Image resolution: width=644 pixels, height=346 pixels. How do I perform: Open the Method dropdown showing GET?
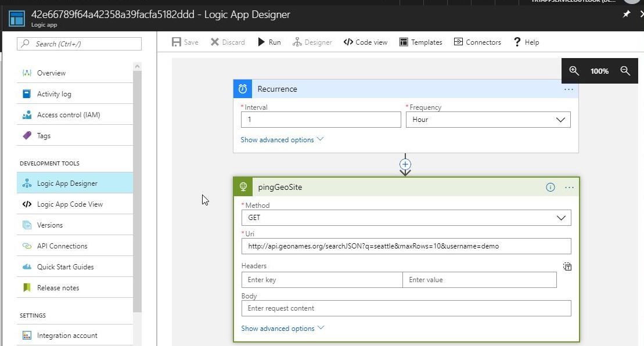point(406,218)
